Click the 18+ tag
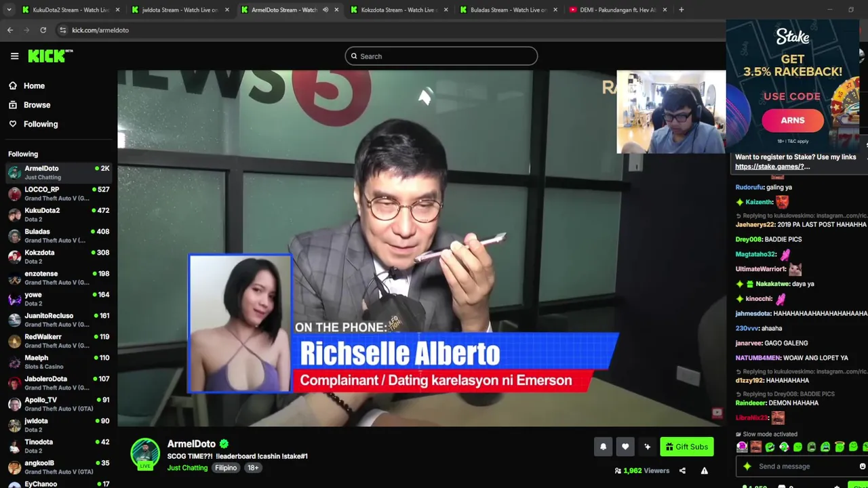868x488 pixels. (253, 468)
